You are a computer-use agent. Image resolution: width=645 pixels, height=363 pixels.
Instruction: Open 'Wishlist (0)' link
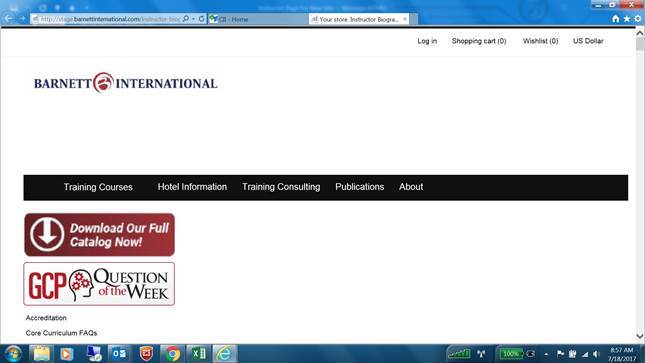pyautogui.click(x=541, y=41)
